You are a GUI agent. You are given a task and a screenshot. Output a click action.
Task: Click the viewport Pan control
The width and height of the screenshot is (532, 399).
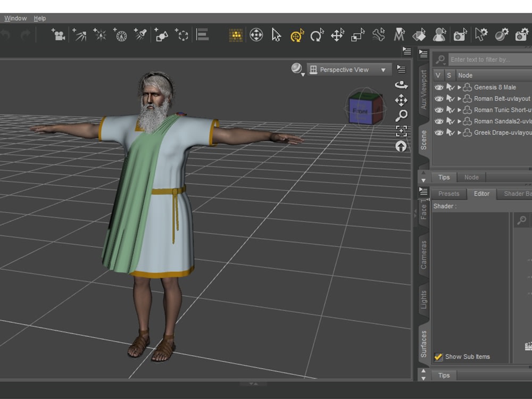[401, 101]
